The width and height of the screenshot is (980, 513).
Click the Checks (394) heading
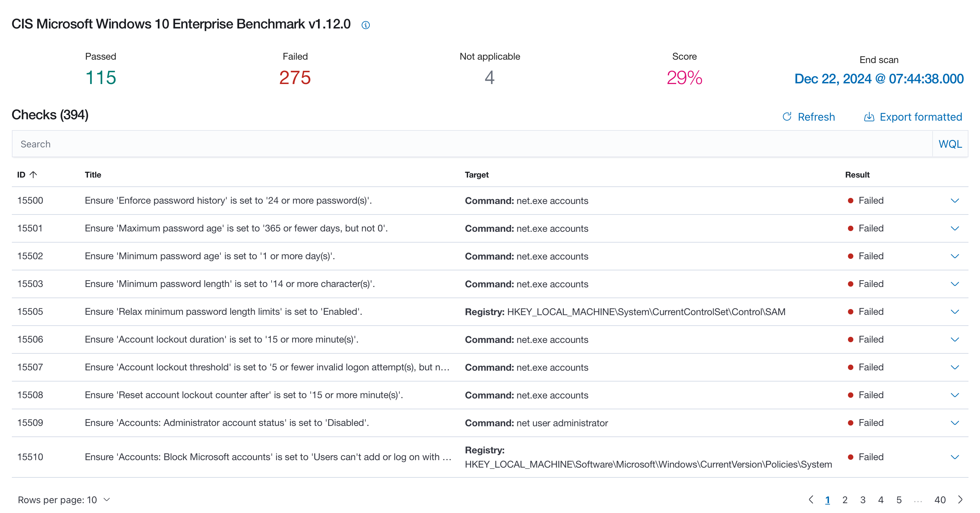50,115
